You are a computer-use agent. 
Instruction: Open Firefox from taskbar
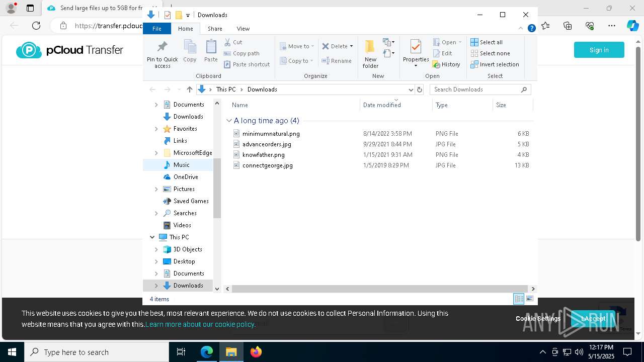point(256,352)
